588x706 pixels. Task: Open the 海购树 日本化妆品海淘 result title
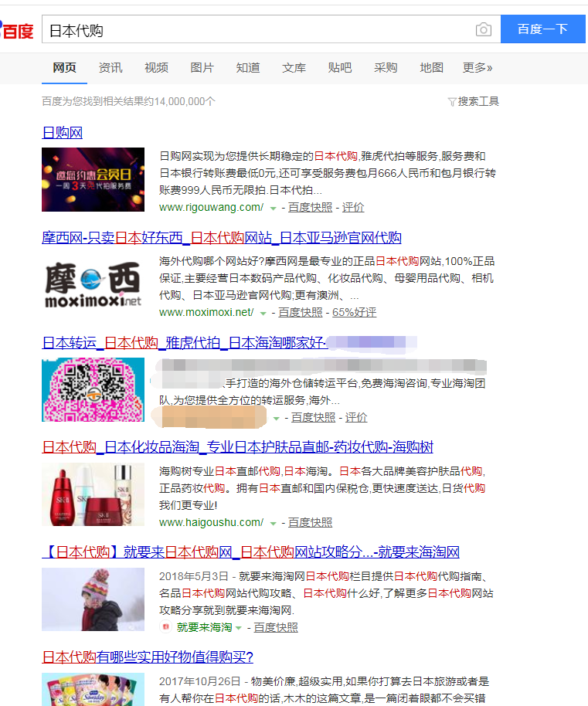(x=238, y=447)
